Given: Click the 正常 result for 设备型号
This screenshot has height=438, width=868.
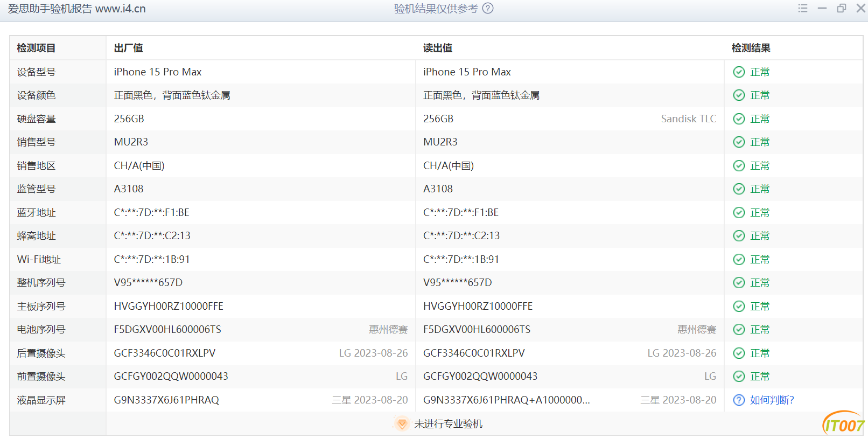Looking at the screenshot, I should tap(760, 72).
